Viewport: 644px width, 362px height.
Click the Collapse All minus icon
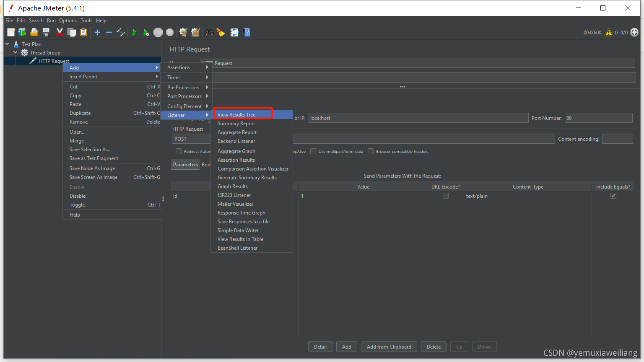[109, 32]
